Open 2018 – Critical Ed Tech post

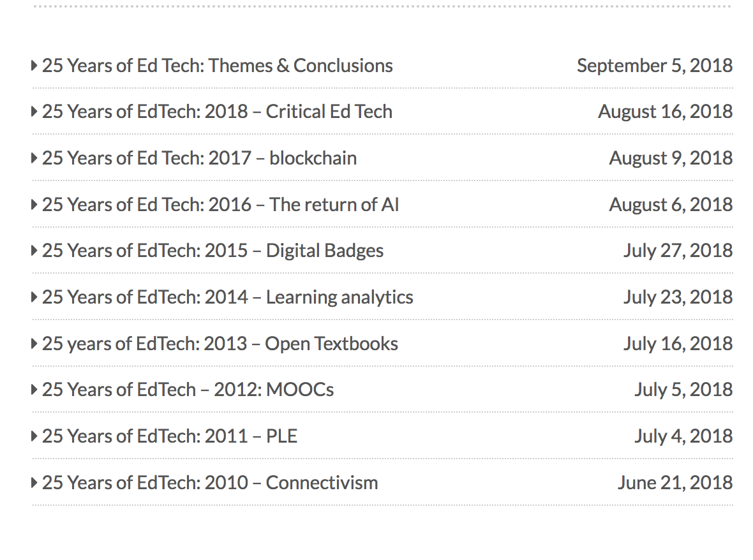point(218,112)
